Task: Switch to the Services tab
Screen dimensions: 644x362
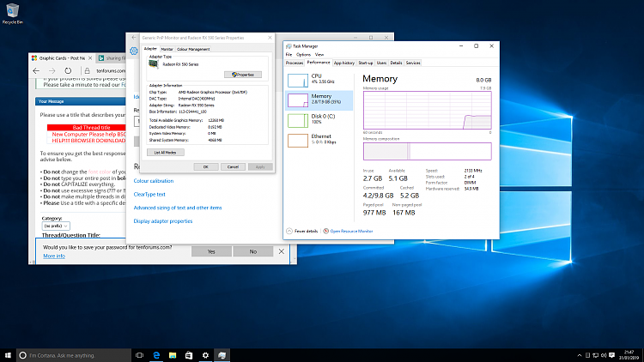Action: [413, 63]
